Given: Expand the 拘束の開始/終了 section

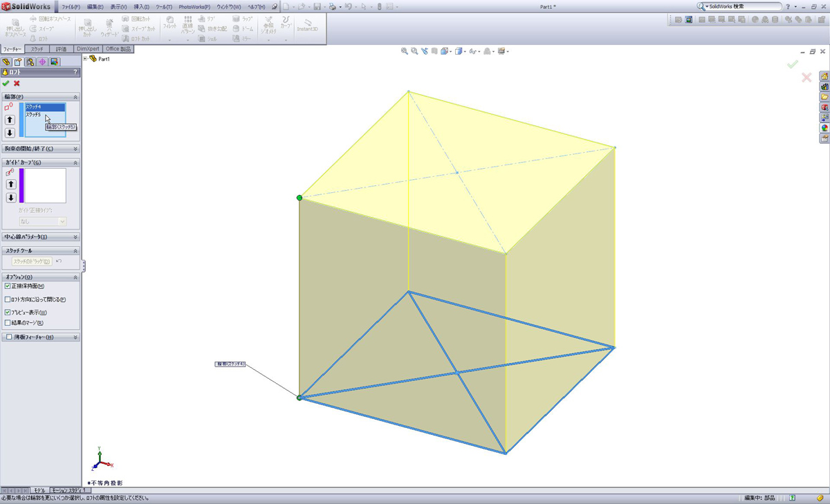Looking at the screenshot, I should (x=75, y=149).
